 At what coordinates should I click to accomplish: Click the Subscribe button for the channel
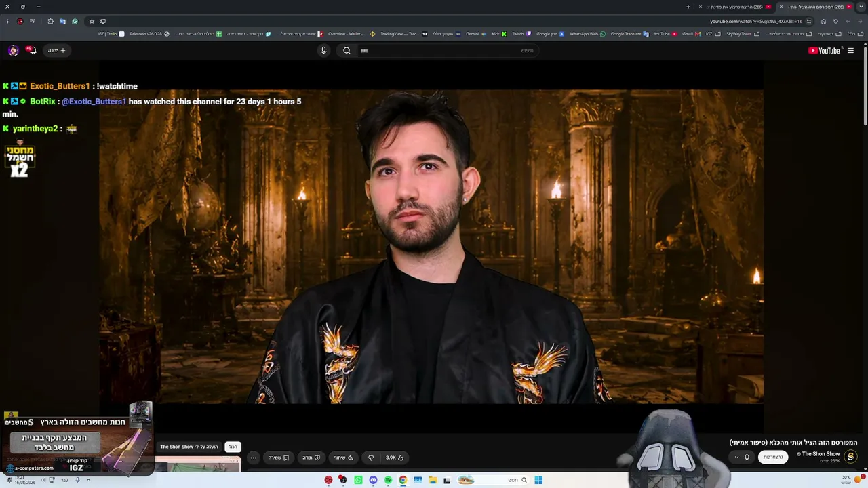(x=773, y=457)
